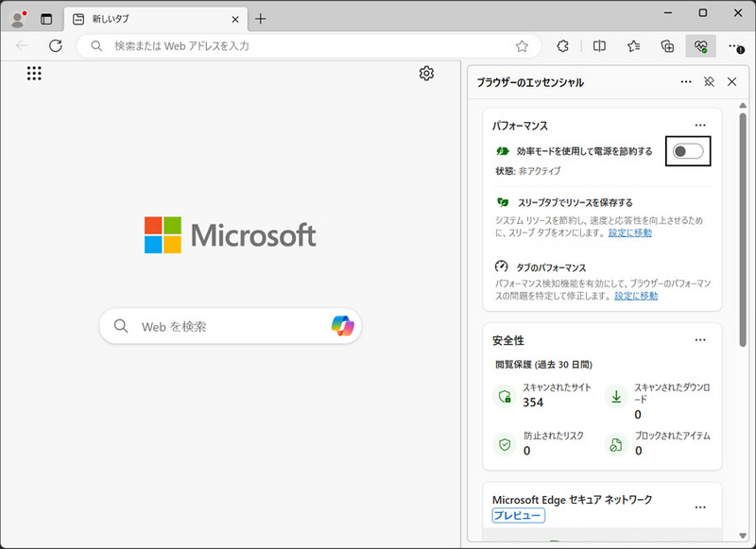This screenshot has height=549, width=756.
Task: Click the back navigation arrow
Action: [x=22, y=45]
